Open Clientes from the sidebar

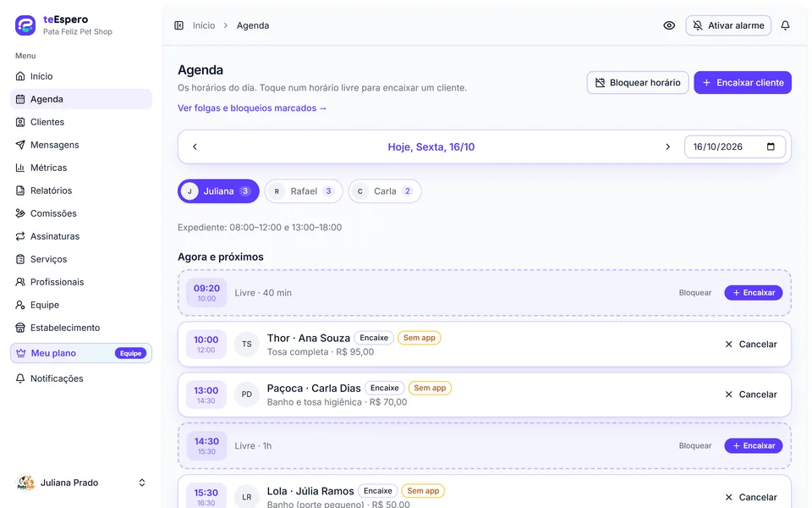81,122
